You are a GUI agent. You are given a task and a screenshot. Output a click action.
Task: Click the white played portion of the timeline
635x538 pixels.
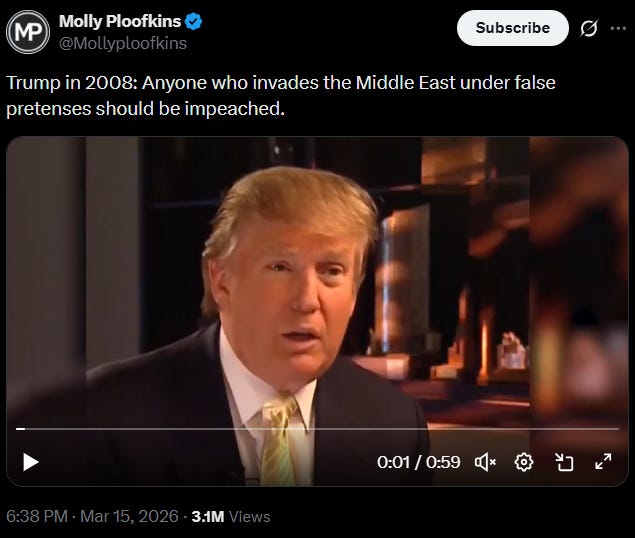pos(20,429)
